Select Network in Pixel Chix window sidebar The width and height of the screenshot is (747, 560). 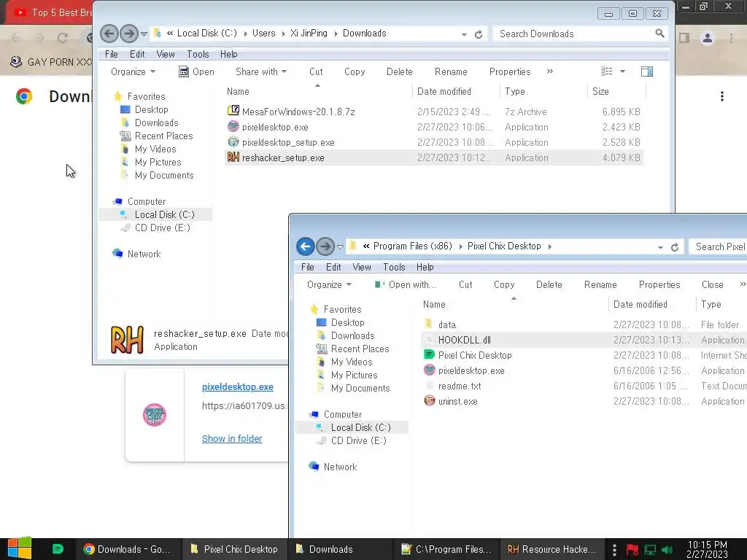coord(340,467)
